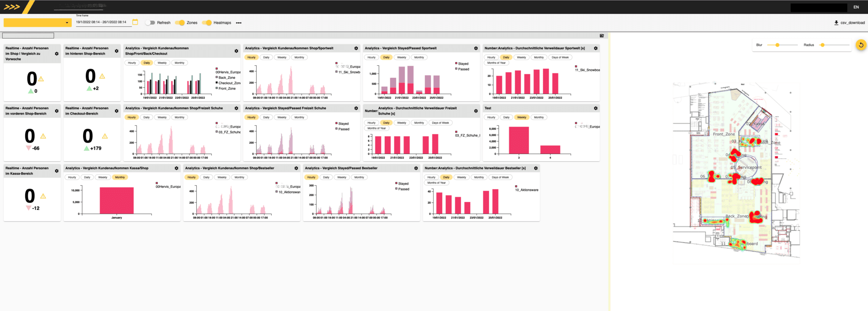Enable the Refresh toggle

coord(150,23)
